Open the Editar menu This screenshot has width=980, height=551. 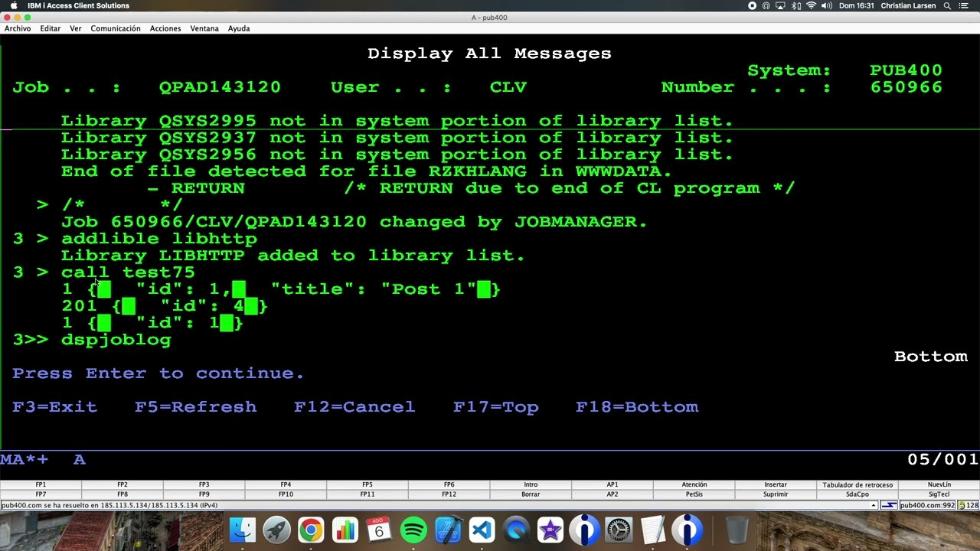click(51, 28)
